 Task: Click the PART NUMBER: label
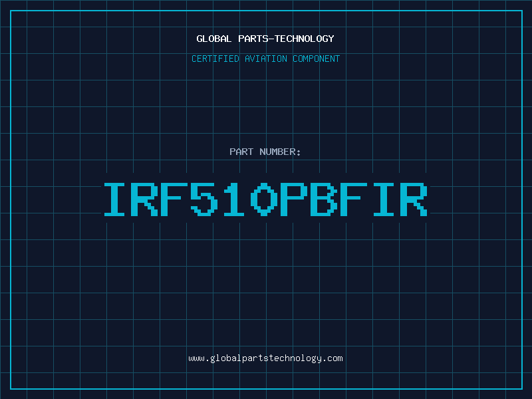265,152
